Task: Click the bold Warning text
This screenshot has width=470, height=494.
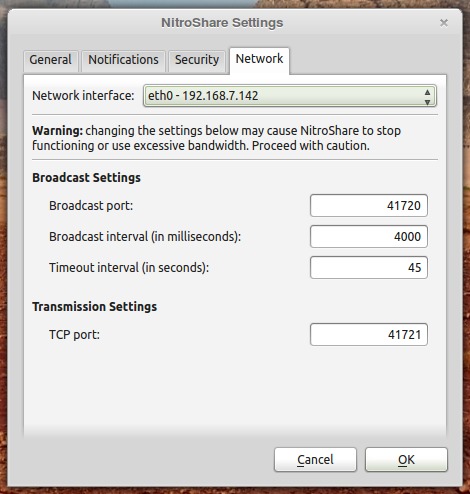Action: pyautogui.click(x=57, y=131)
